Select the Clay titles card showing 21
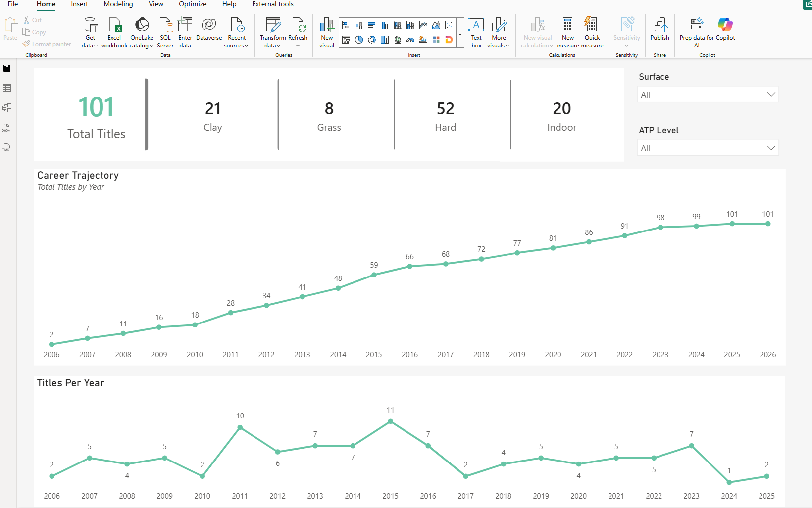812x508 pixels. click(213, 116)
